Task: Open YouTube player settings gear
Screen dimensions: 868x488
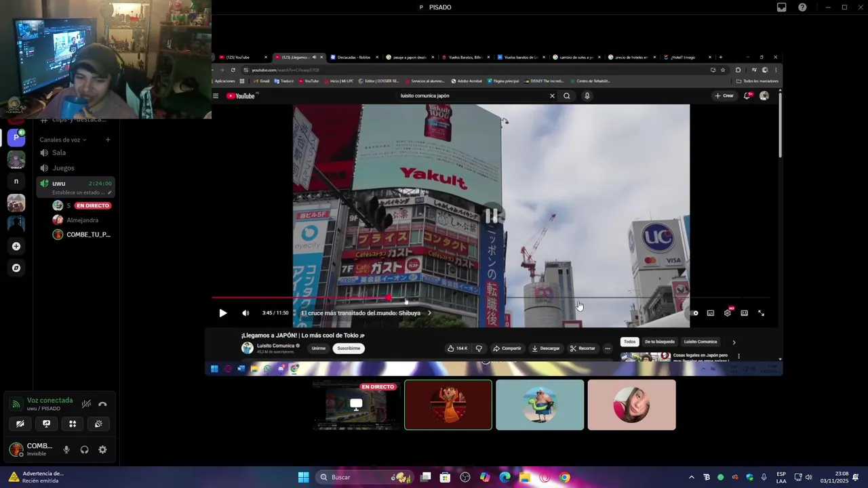Action: point(727,313)
